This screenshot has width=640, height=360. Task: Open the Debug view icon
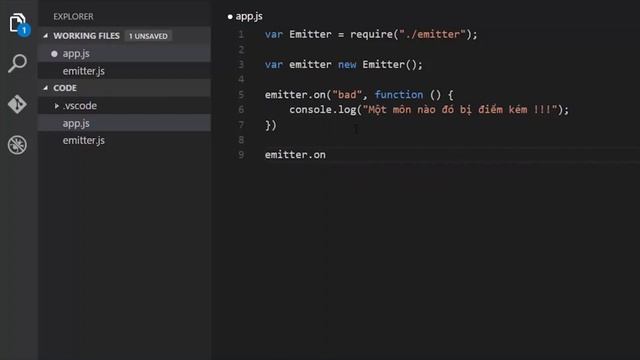(x=17, y=144)
